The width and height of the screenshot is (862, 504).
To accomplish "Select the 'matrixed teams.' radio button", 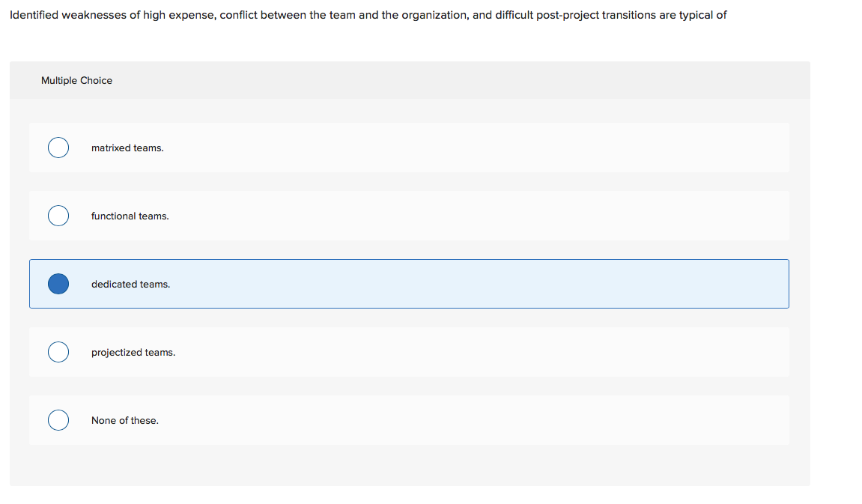I will pyautogui.click(x=58, y=148).
